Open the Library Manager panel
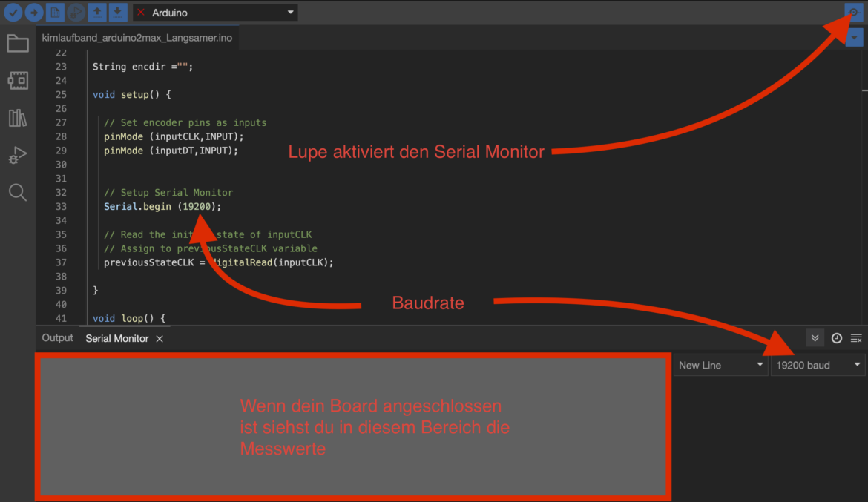868x502 pixels. [17, 117]
